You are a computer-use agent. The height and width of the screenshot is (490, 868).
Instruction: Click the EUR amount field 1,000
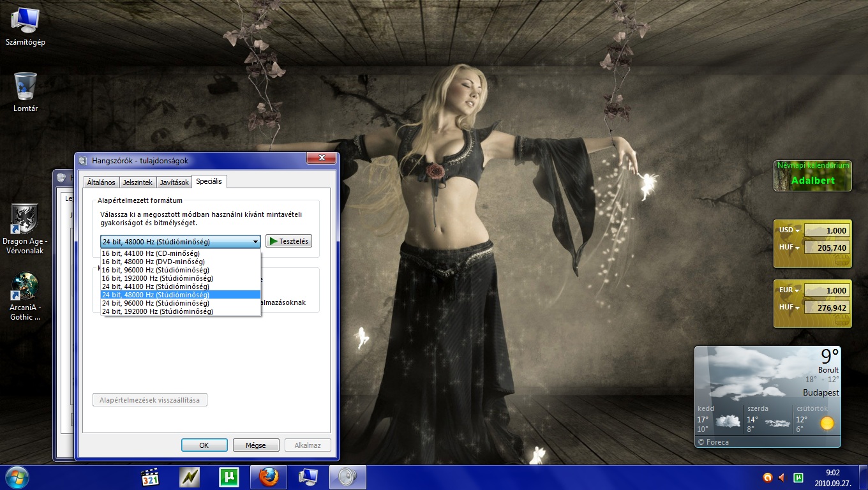click(827, 290)
